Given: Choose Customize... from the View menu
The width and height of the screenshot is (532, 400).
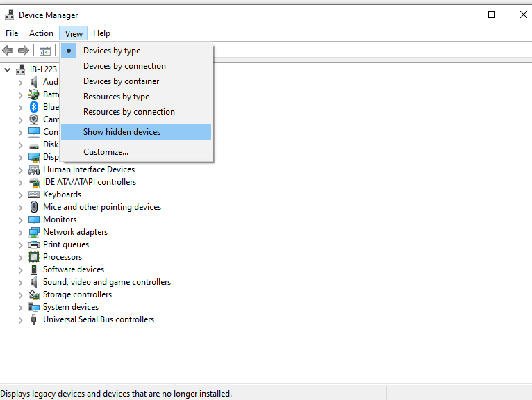Looking at the screenshot, I should pyautogui.click(x=106, y=152).
